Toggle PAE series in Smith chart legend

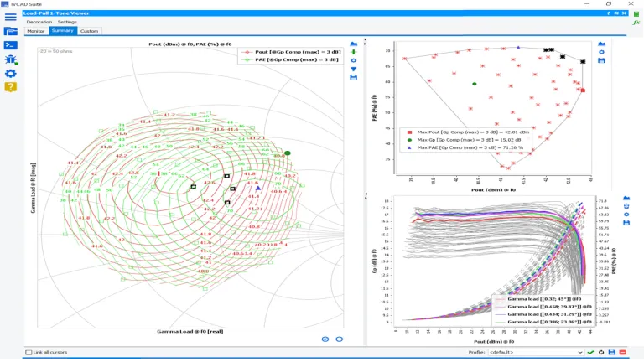click(290, 59)
